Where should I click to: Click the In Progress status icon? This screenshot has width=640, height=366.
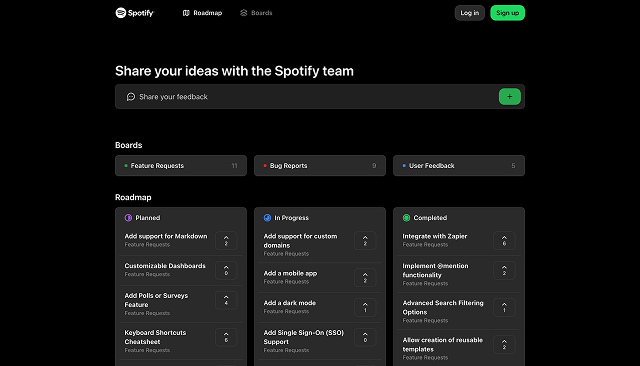point(267,218)
